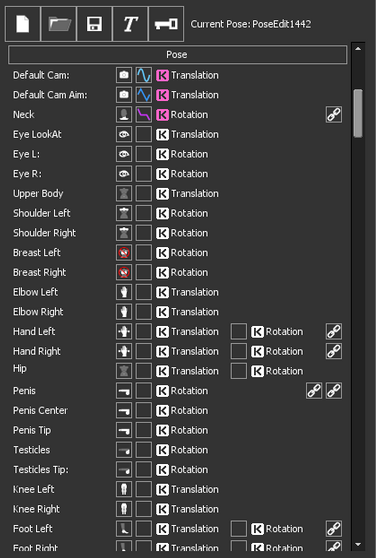The width and height of the screenshot is (376, 558).
Task: Click the blue curve icon for Default Cam
Action: pos(144,75)
